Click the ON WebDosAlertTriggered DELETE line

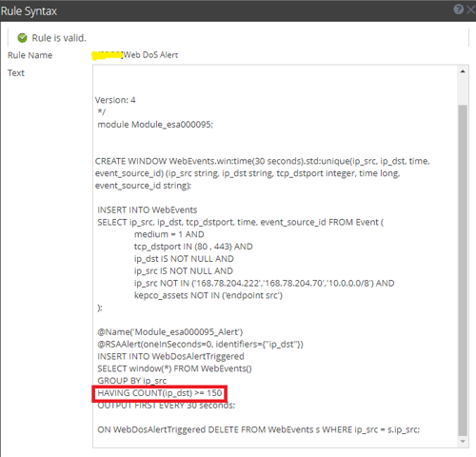click(x=259, y=429)
